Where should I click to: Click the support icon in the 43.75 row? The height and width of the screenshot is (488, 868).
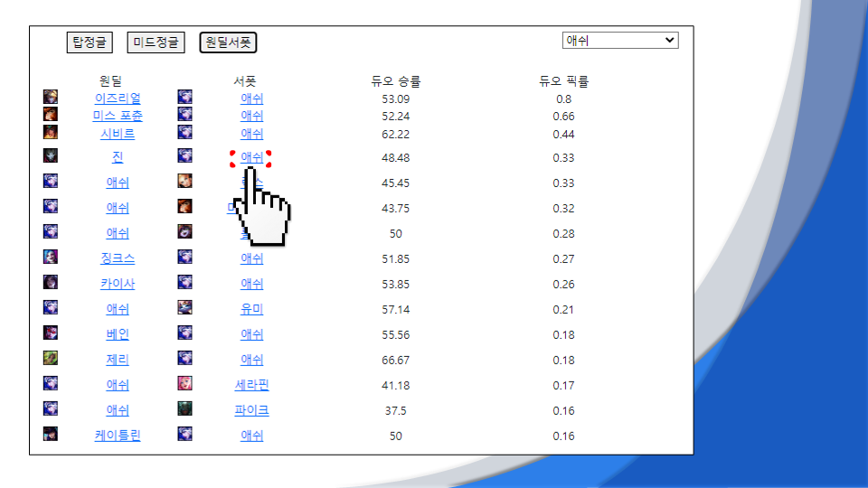tap(184, 206)
